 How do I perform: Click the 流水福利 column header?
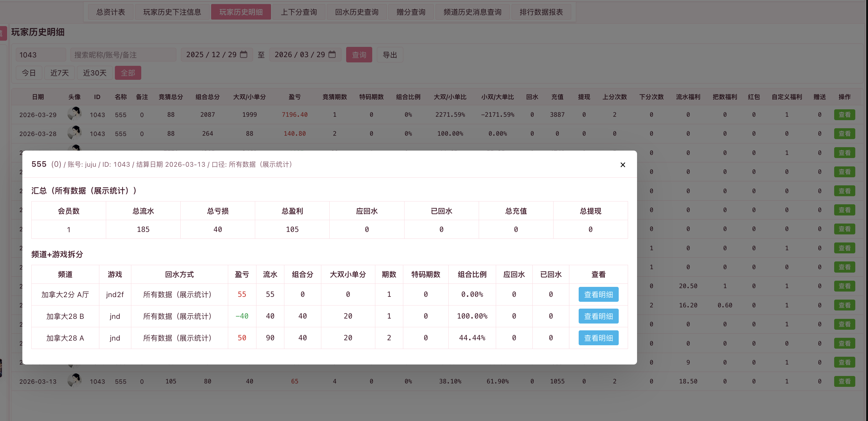(688, 97)
